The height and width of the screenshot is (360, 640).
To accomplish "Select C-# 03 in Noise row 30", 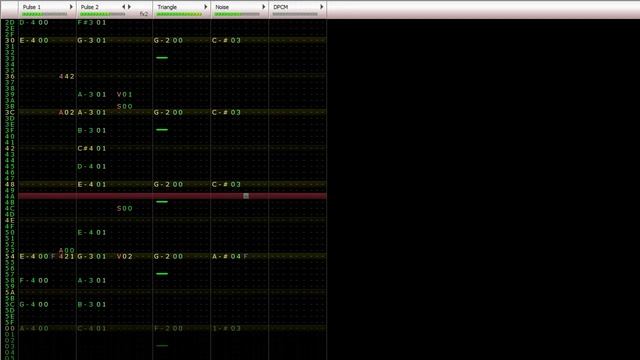I will pos(227,40).
